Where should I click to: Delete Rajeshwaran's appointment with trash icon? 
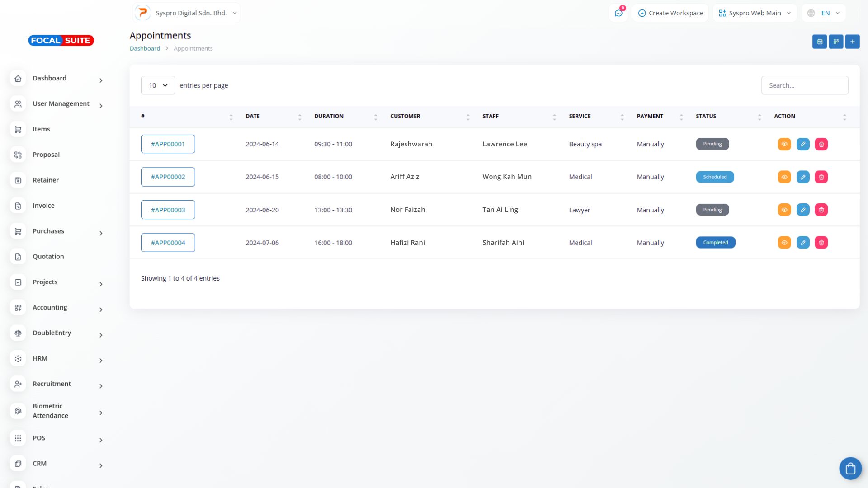pos(821,144)
